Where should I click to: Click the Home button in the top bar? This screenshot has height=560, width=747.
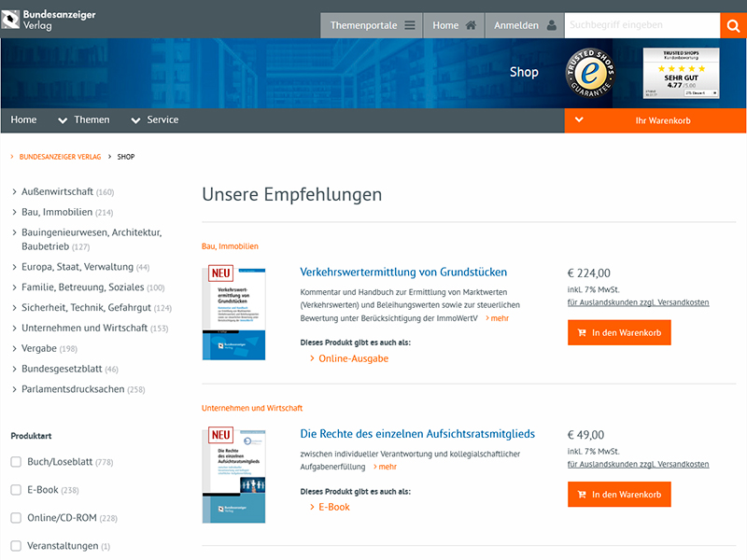454,25
